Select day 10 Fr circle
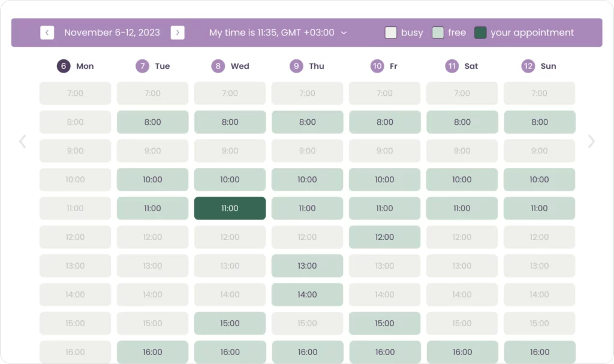The image size is (614, 364). pos(377,66)
